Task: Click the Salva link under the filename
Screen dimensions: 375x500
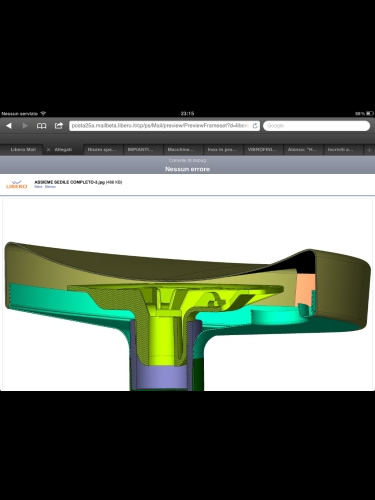Action: pos(38,187)
